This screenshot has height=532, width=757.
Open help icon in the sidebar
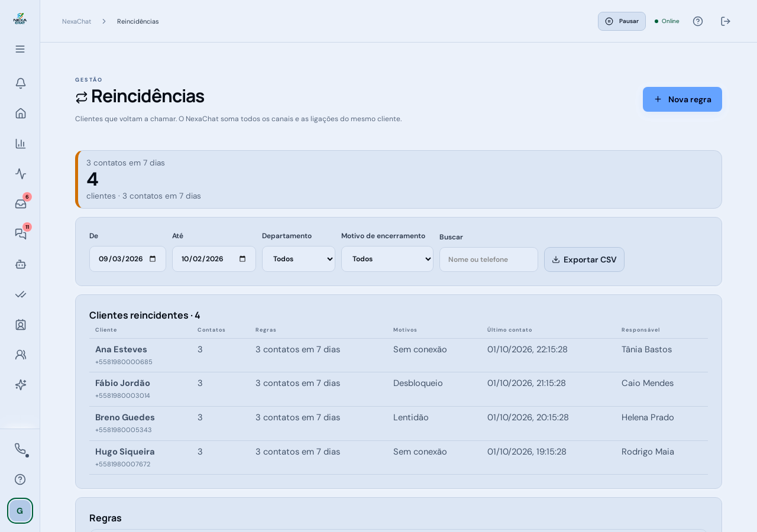coord(20,479)
